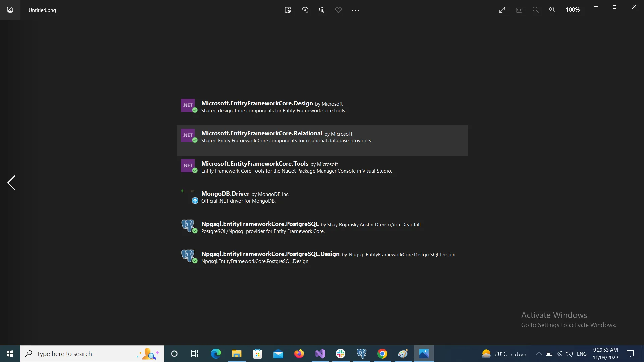Zoom in with the plus magnifier
Screen dimensions: 644x362
coord(552,10)
